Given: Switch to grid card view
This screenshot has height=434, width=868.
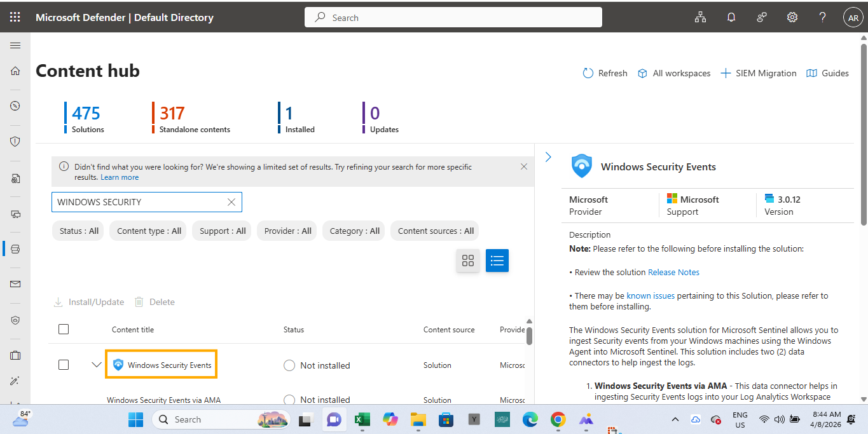Looking at the screenshot, I should [x=468, y=261].
